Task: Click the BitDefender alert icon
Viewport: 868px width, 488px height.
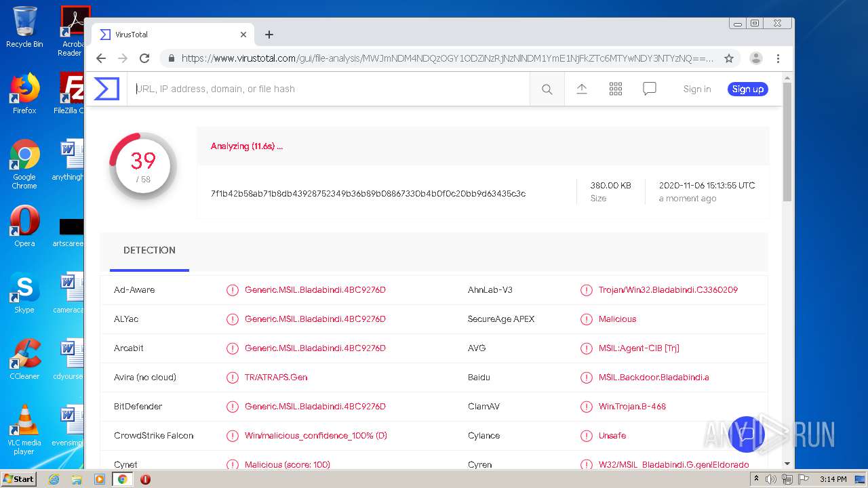Action: click(x=233, y=407)
